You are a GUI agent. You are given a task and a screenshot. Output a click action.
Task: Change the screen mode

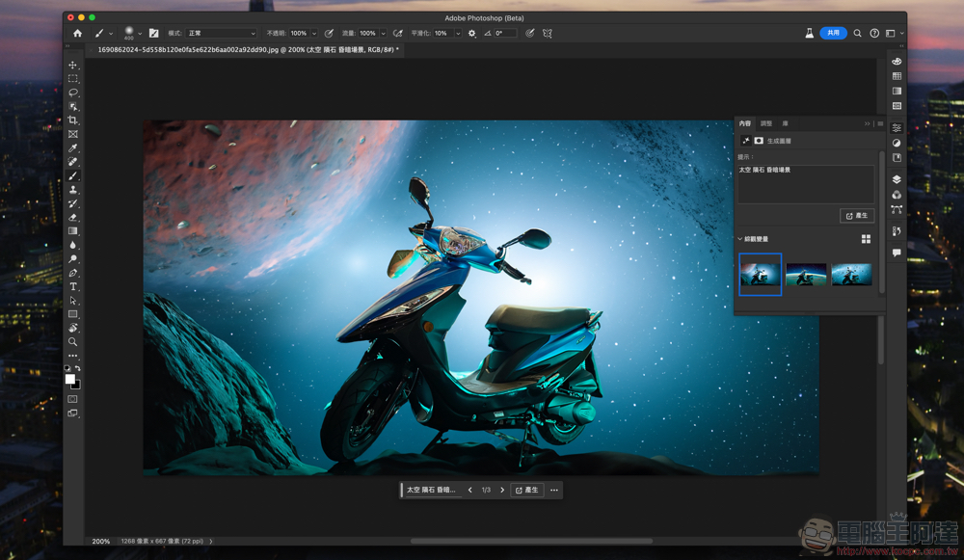click(73, 413)
